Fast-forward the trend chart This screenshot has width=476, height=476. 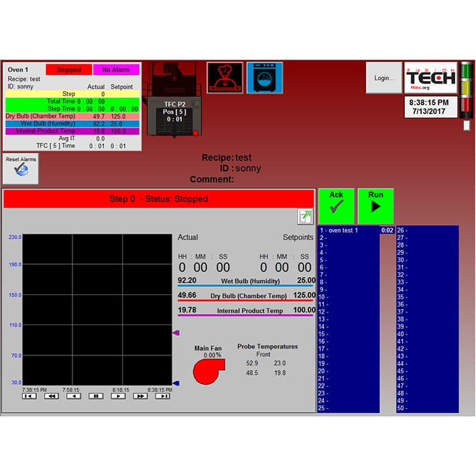(x=141, y=396)
